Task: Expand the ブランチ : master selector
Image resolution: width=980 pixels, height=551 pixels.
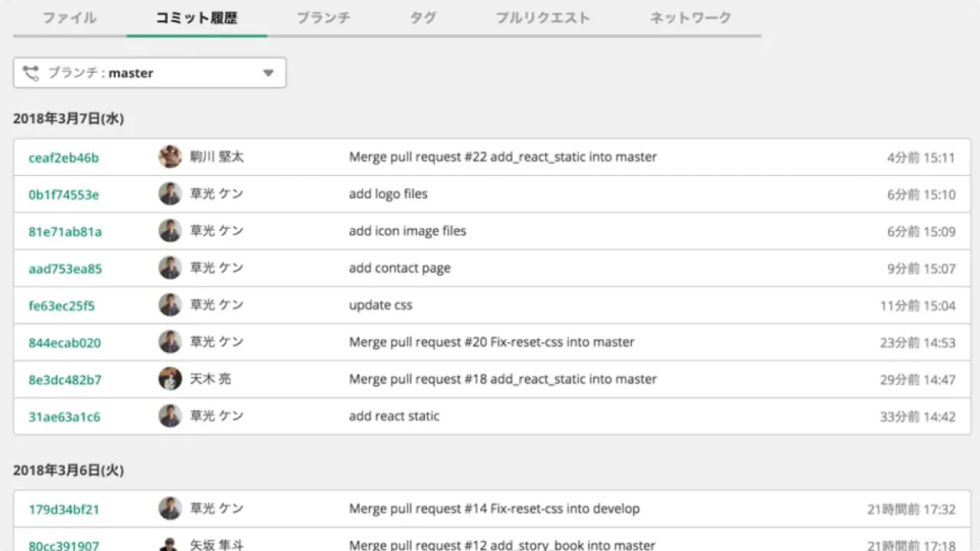Action: click(149, 72)
